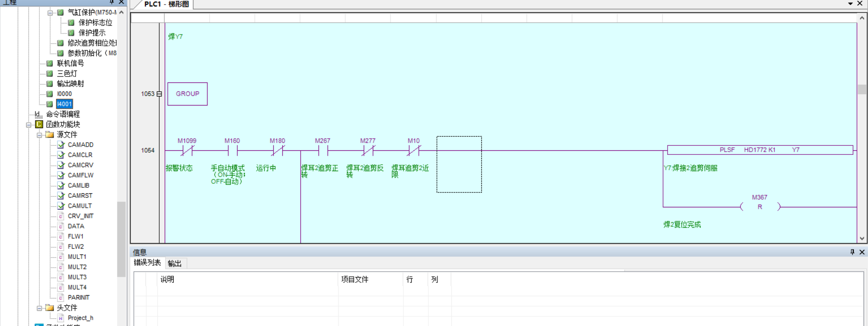Screen dimensions: 868x326
Task: Click the 命令语编程 ld icon
Action: (x=39, y=115)
